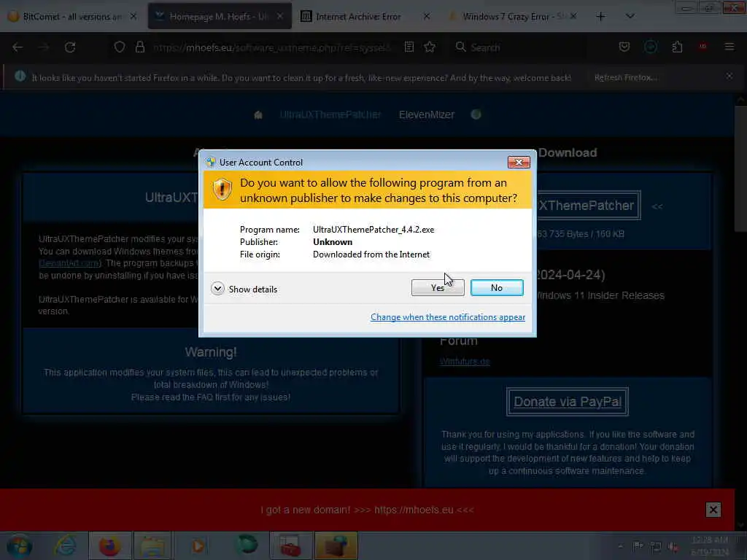This screenshot has height=560, width=747.
Task: Switch to the Internet Archive: Error tab
Action: pyautogui.click(x=365, y=17)
